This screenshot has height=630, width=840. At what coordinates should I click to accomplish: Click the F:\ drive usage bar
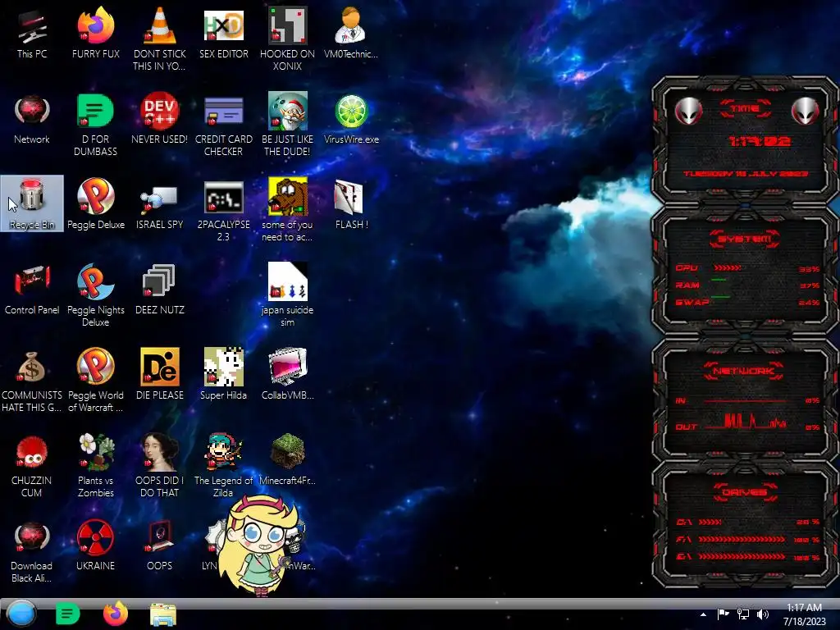click(x=742, y=540)
